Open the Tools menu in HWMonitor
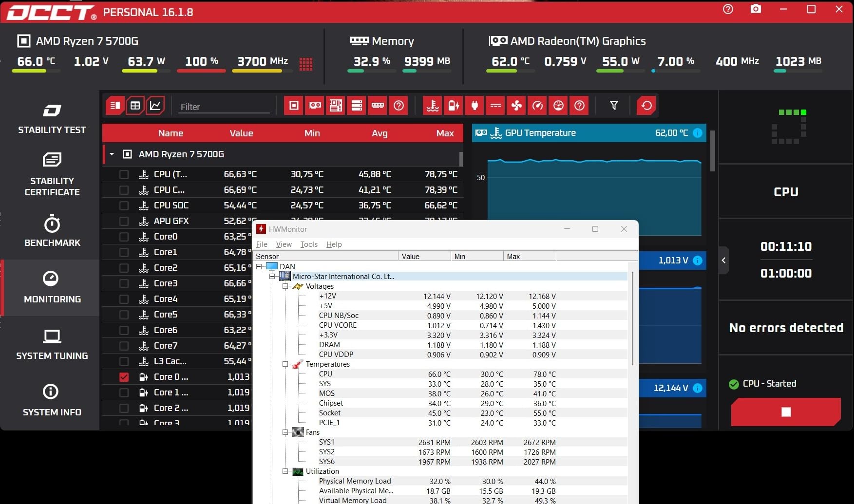 point(309,244)
